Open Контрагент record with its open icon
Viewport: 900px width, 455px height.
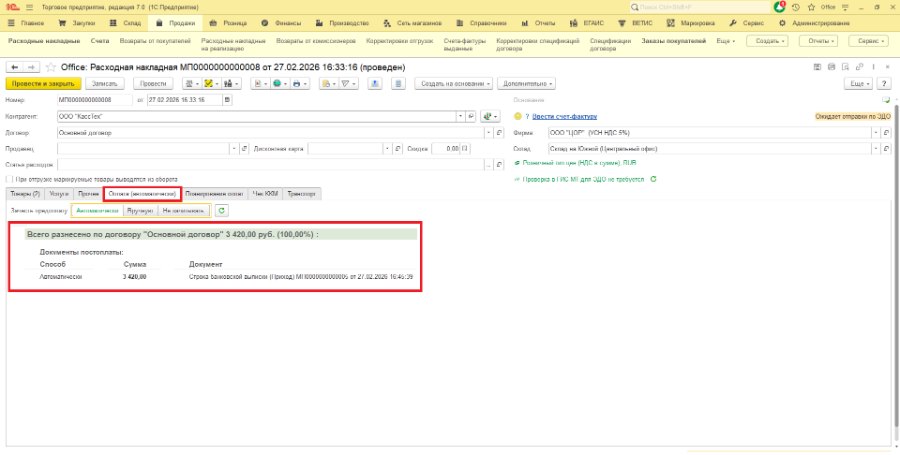click(x=471, y=116)
